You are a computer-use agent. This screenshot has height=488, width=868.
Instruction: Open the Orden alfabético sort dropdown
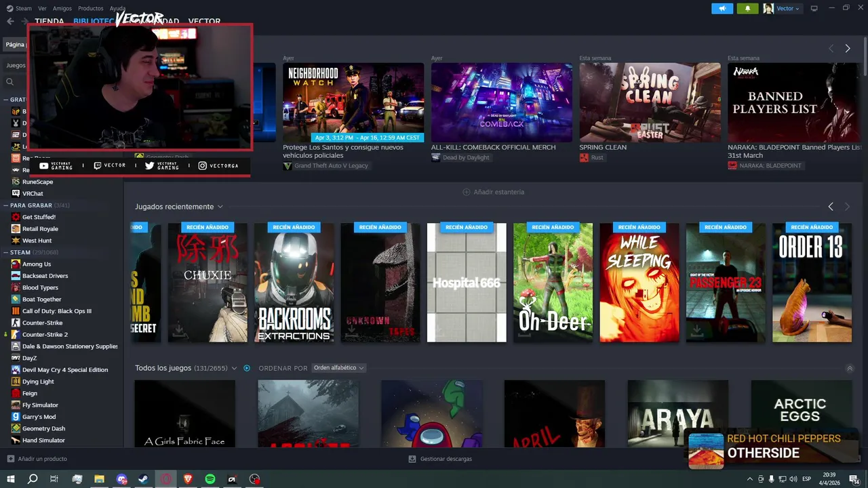(x=338, y=368)
